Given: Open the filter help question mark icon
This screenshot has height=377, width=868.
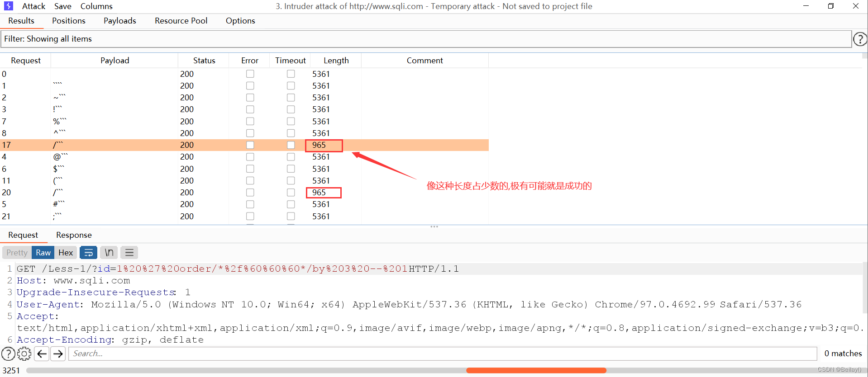Looking at the screenshot, I should point(860,39).
